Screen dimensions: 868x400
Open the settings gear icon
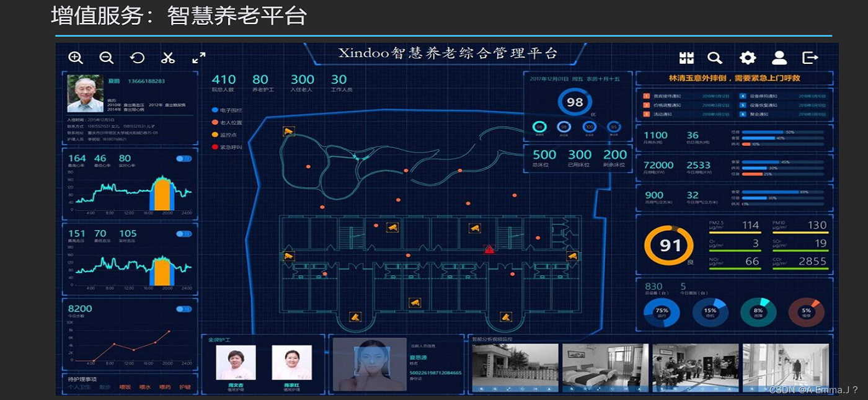click(x=748, y=57)
